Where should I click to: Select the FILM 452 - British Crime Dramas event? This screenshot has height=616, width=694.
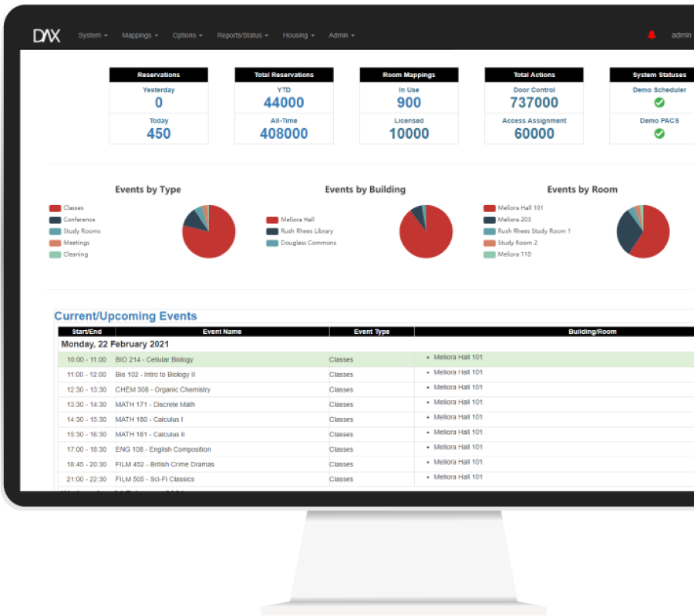(165, 465)
